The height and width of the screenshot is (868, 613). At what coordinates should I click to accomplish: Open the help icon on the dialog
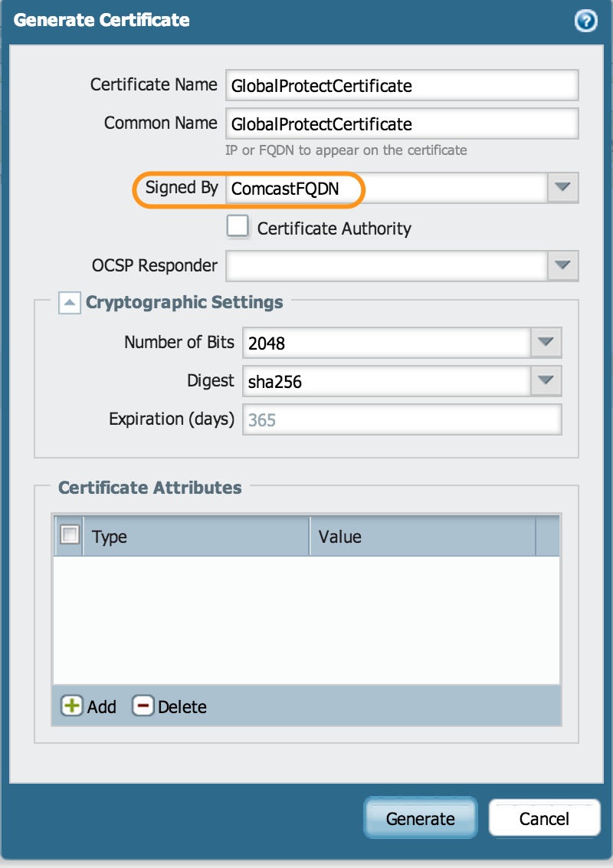click(x=585, y=21)
